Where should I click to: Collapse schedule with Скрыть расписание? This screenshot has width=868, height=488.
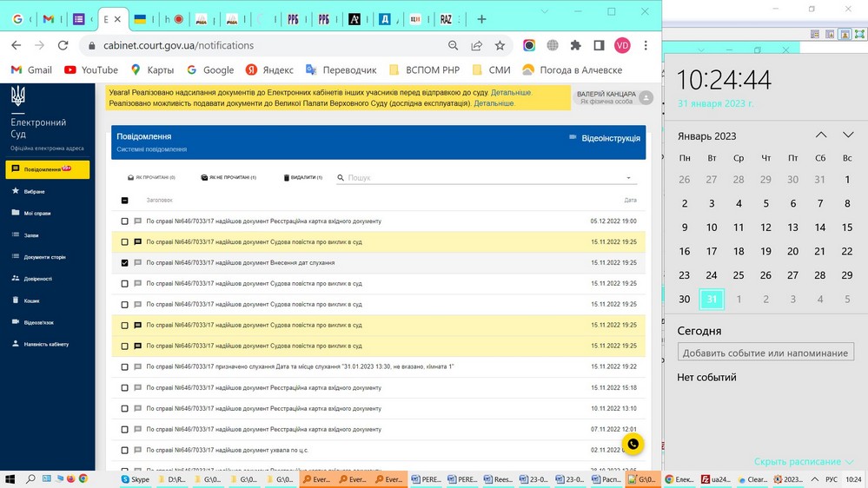click(x=804, y=461)
